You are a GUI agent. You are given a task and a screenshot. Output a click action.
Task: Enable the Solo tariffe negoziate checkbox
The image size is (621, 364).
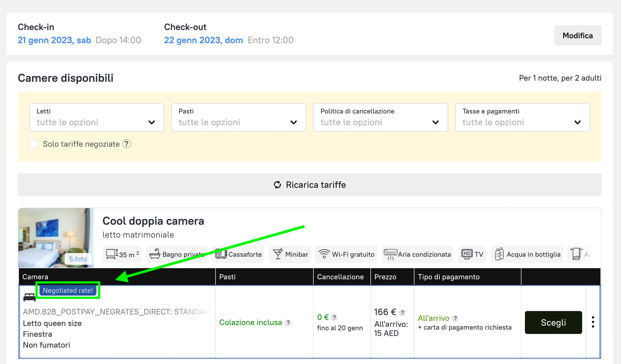tap(34, 144)
